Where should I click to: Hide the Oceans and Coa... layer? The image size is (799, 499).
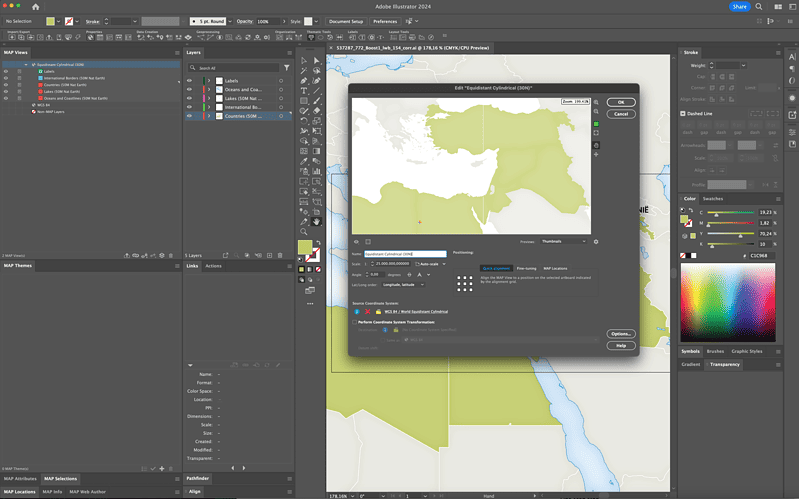[x=189, y=90]
